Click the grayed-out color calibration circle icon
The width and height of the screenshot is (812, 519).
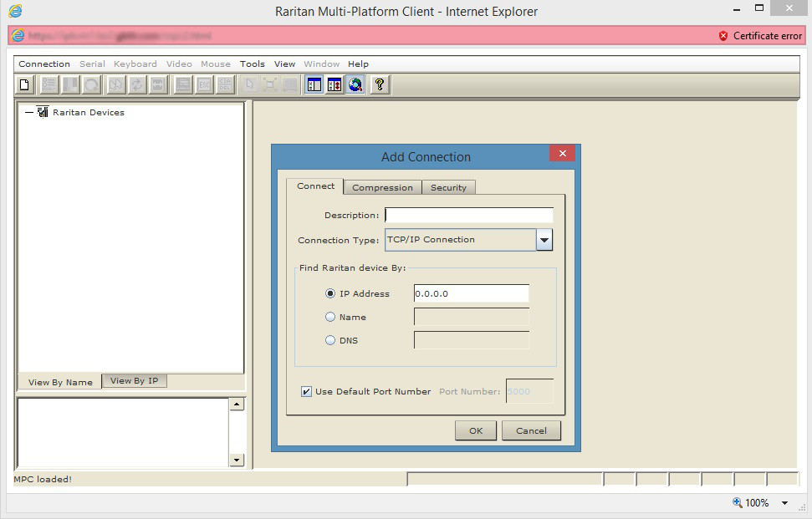92,84
